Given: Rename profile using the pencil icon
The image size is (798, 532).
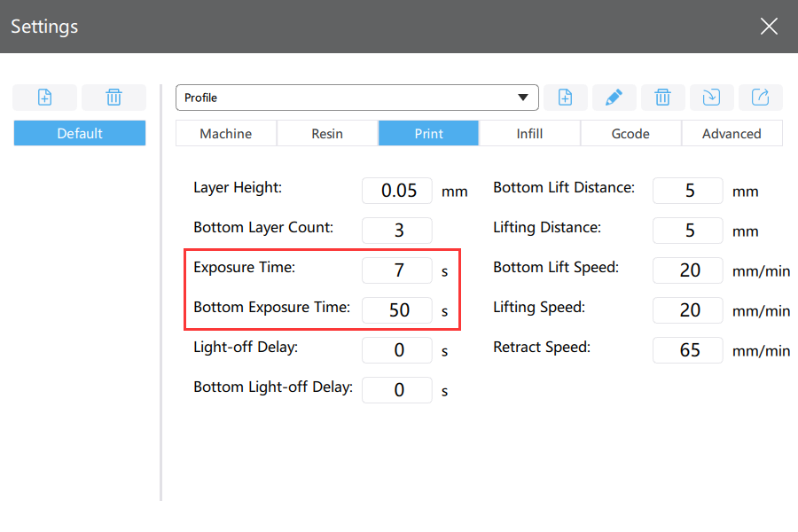Looking at the screenshot, I should point(614,98).
